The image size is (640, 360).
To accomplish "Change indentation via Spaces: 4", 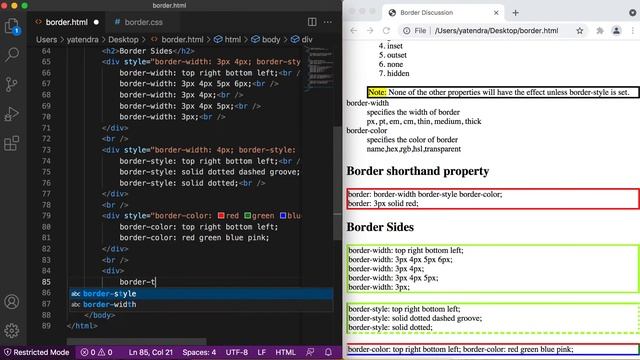I will click(x=199, y=352).
